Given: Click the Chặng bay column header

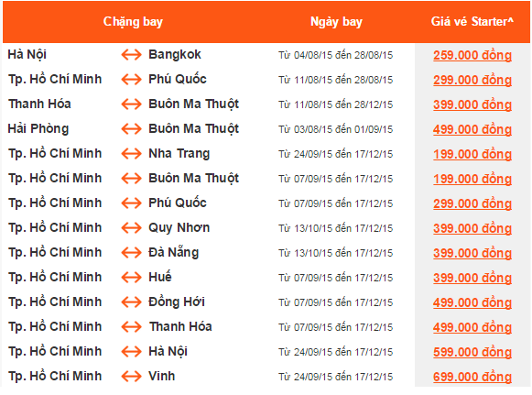Looking at the screenshot, I should click(133, 22).
